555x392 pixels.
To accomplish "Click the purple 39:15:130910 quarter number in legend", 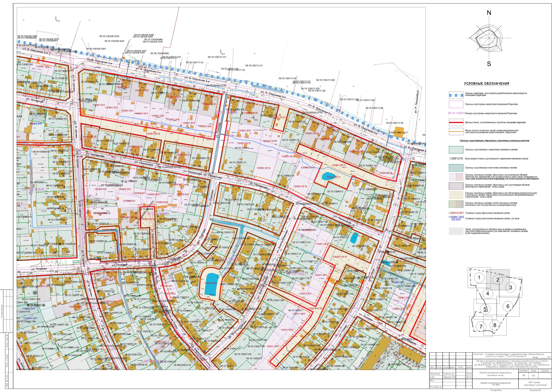I will click(x=456, y=113).
